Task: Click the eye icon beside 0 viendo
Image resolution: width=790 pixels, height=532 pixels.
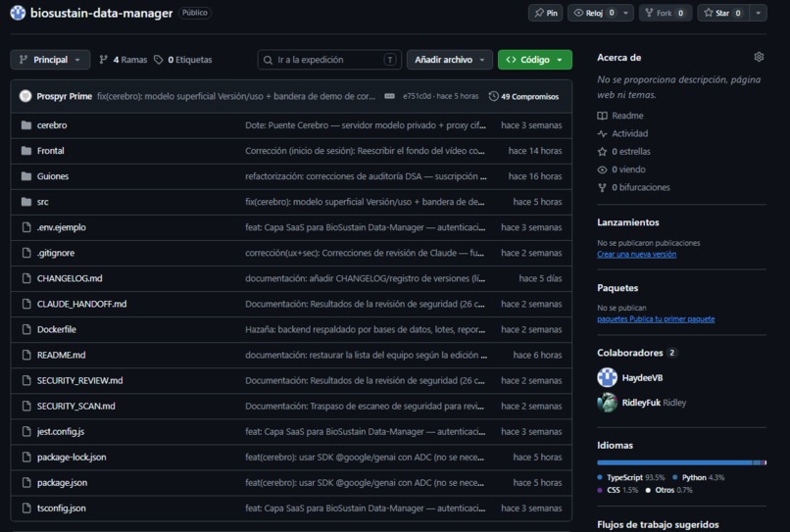Action: click(x=602, y=169)
